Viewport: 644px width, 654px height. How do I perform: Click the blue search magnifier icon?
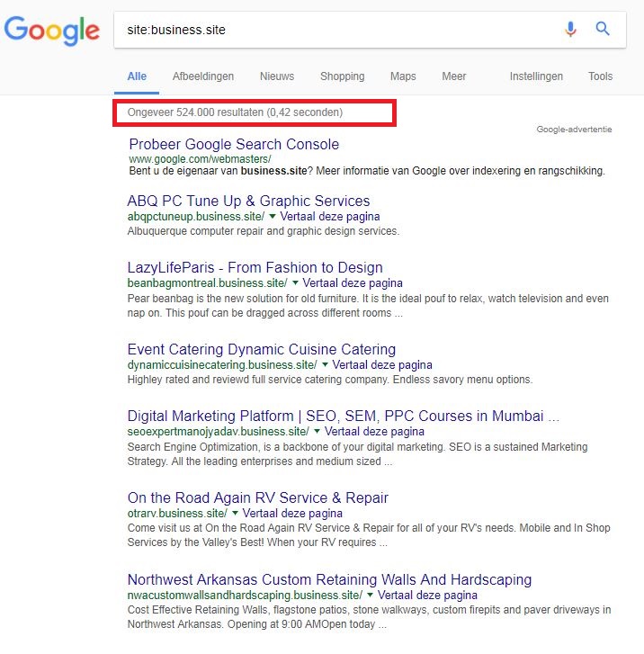603,29
